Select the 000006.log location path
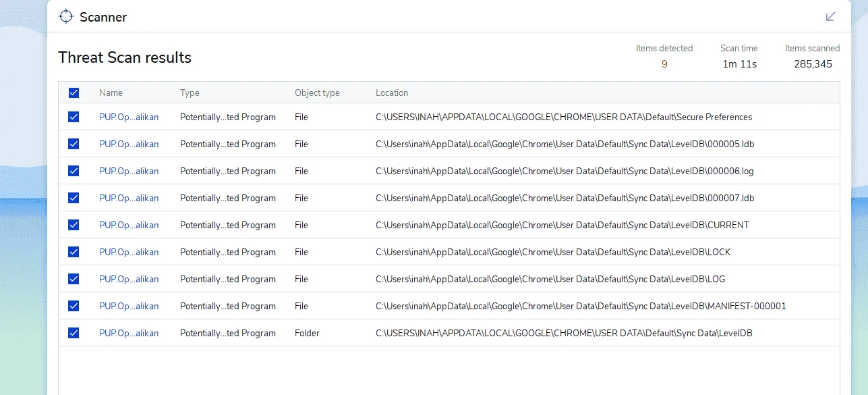868x395 pixels. coord(565,171)
